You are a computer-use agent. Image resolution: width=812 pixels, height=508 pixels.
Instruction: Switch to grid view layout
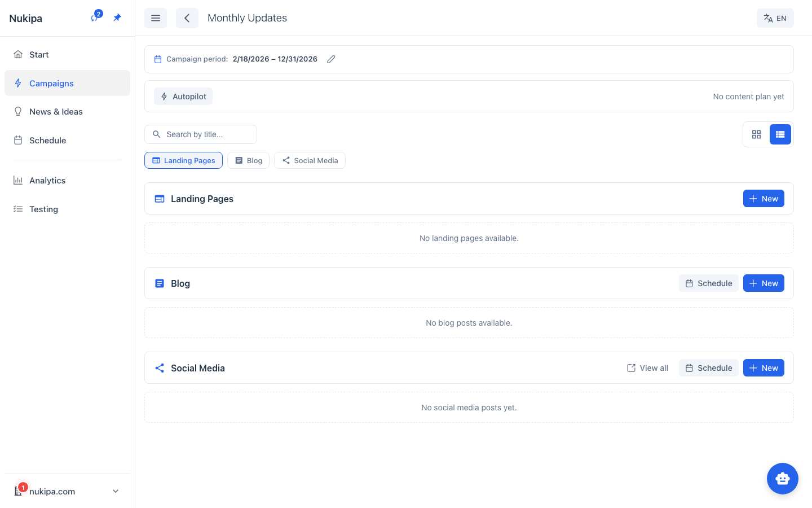pyautogui.click(x=756, y=134)
